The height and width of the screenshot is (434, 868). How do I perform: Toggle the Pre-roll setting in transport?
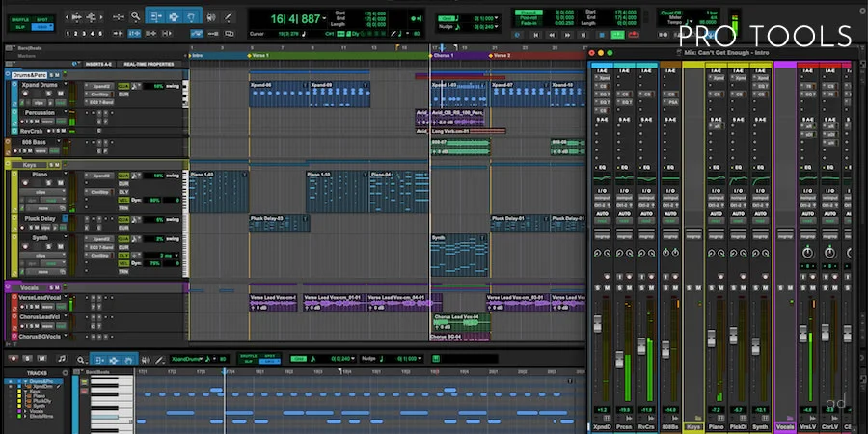tap(529, 12)
